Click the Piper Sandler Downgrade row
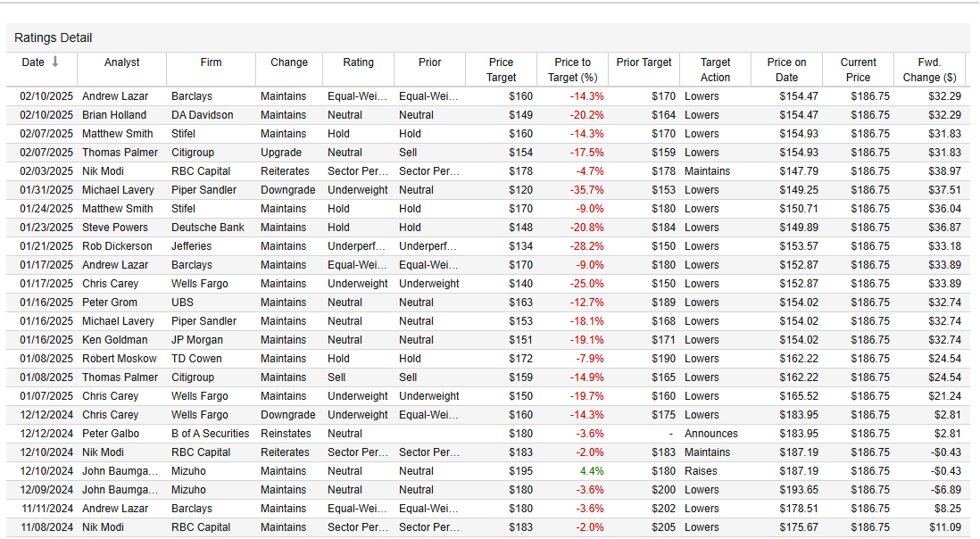Viewport: 980px width, 539px height. click(486, 190)
